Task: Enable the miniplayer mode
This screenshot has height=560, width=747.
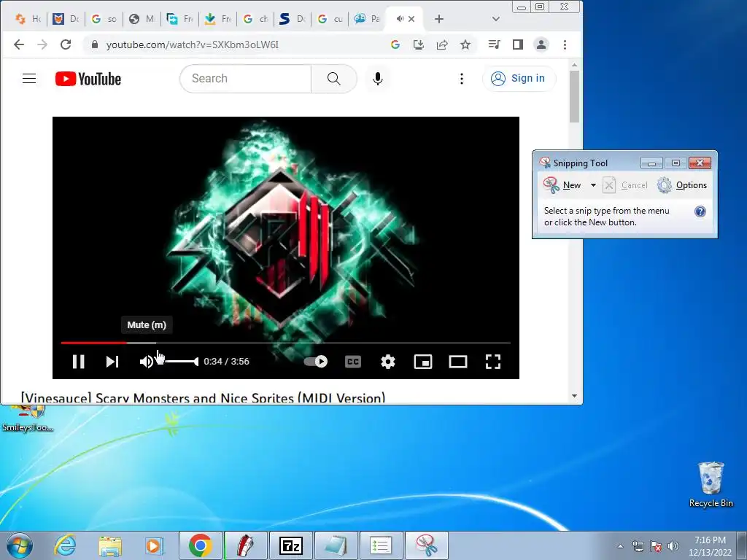Action: [423, 362]
